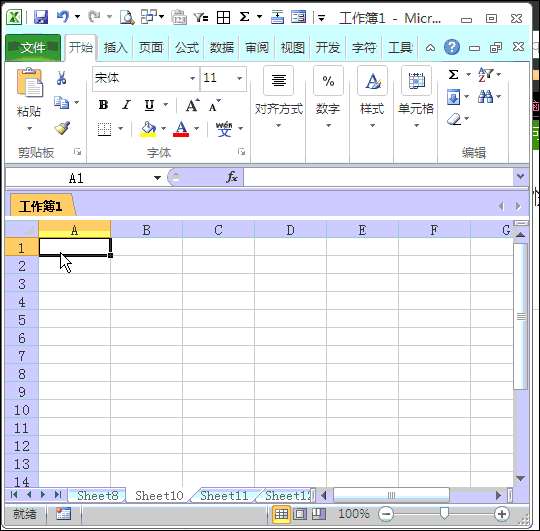Click the Save floppy disk icon

coord(41,17)
